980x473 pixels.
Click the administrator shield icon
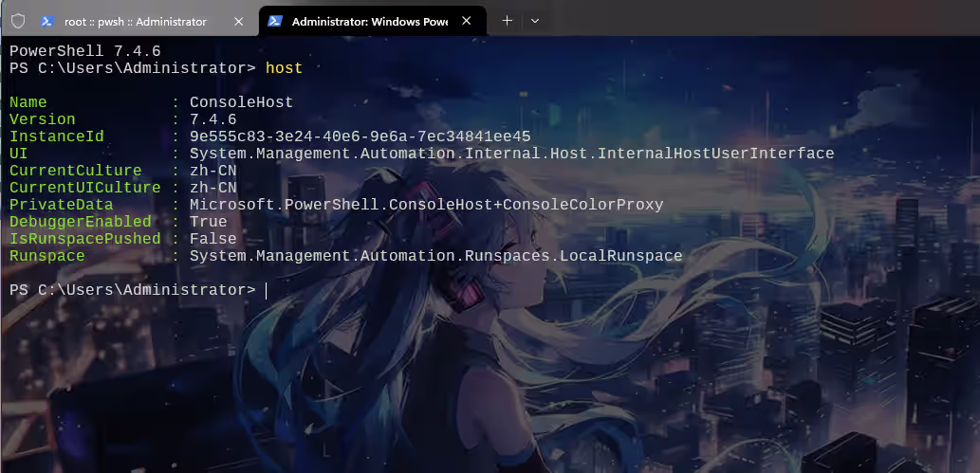click(17, 21)
